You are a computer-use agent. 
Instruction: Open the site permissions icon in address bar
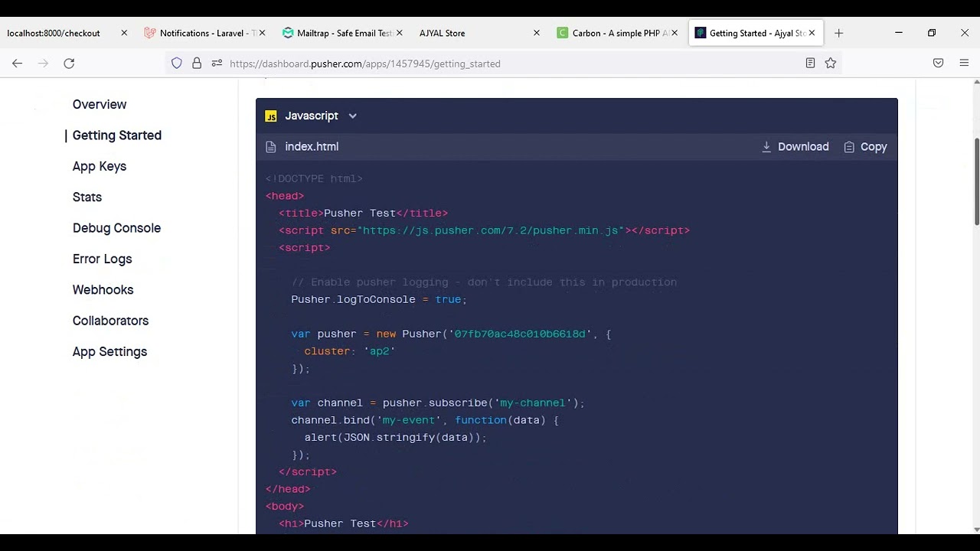pos(217,64)
